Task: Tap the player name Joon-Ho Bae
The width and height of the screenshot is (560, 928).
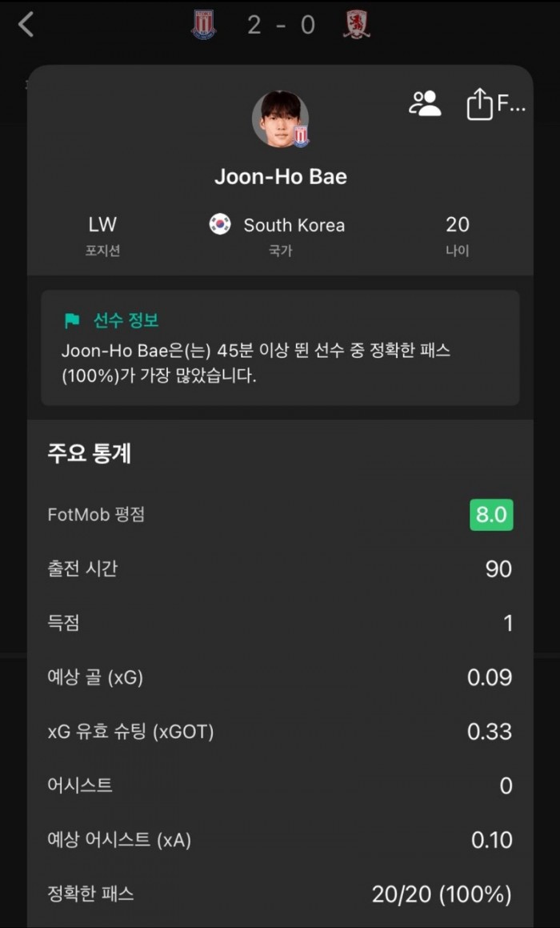Action: click(x=280, y=177)
